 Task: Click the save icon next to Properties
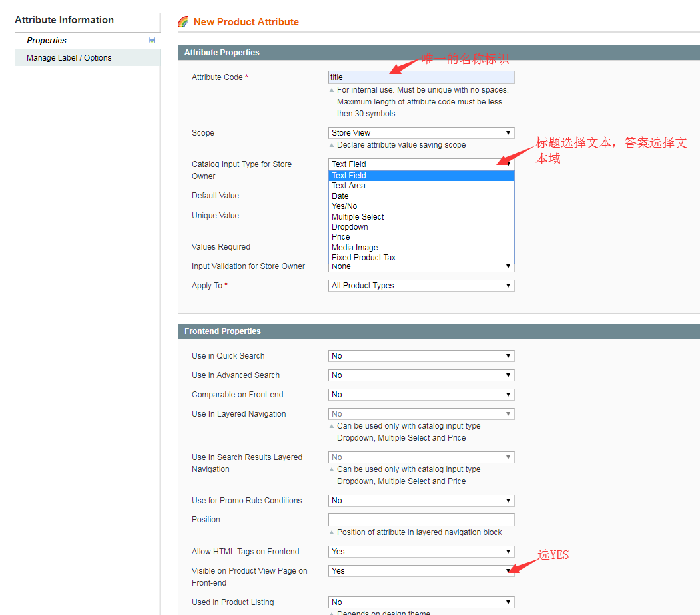point(151,40)
